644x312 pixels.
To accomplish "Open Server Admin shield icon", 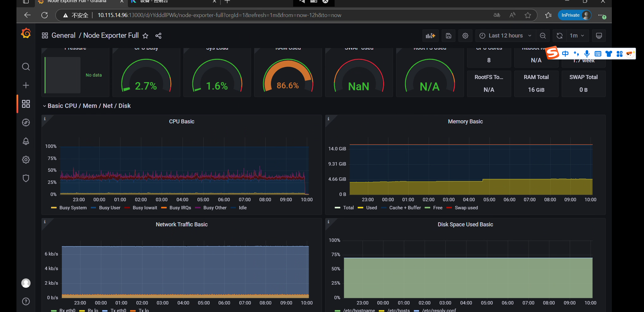I will tap(26, 178).
